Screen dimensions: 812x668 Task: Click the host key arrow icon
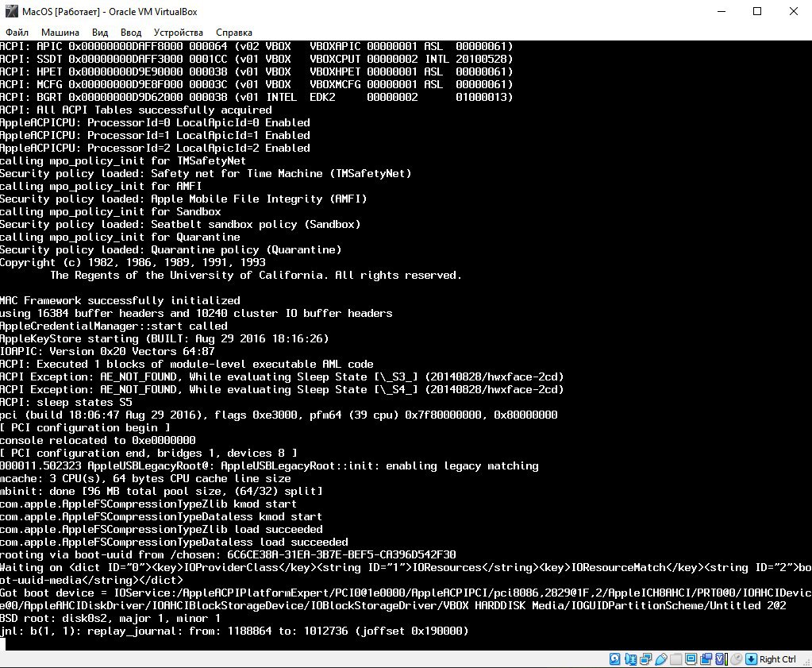click(x=752, y=659)
